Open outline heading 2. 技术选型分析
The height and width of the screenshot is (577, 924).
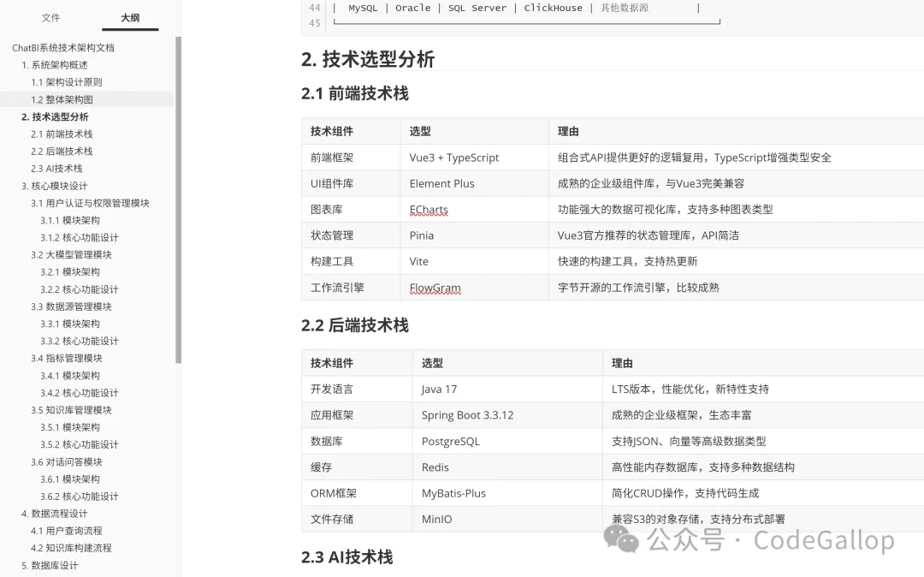click(55, 116)
